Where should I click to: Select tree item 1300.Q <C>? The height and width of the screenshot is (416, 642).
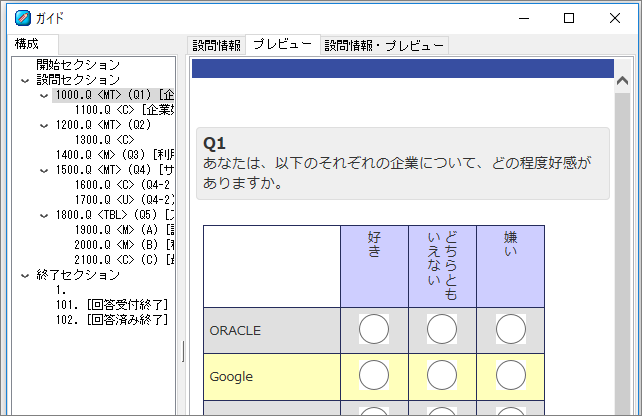(104, 140)
